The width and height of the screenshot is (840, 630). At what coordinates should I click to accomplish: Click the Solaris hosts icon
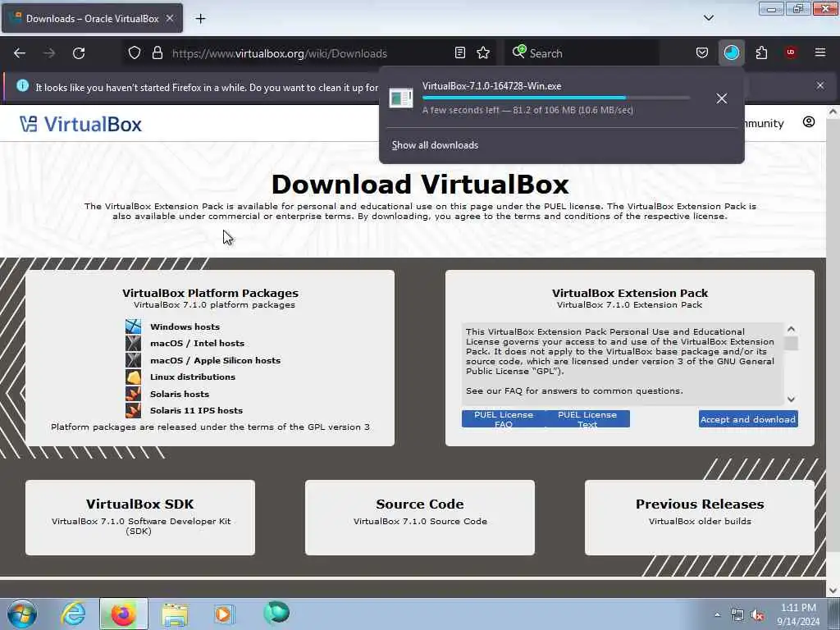tap(133, 394)
